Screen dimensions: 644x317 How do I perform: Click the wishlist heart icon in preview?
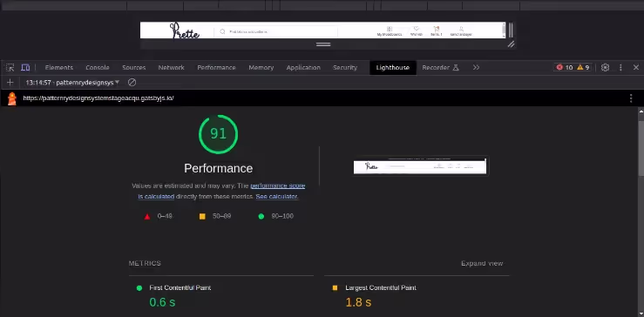(x=416, y=29)
